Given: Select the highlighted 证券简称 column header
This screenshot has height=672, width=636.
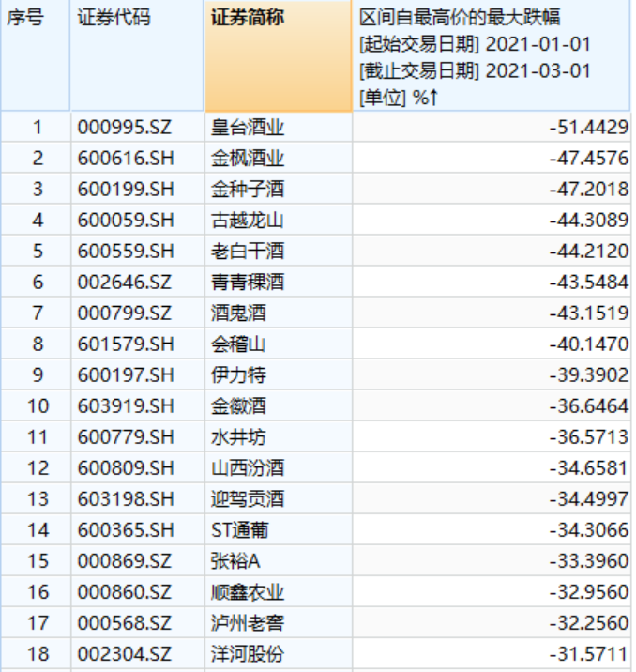Looking at the screenshot, I should pyautogui.click(x=279, y=55).
